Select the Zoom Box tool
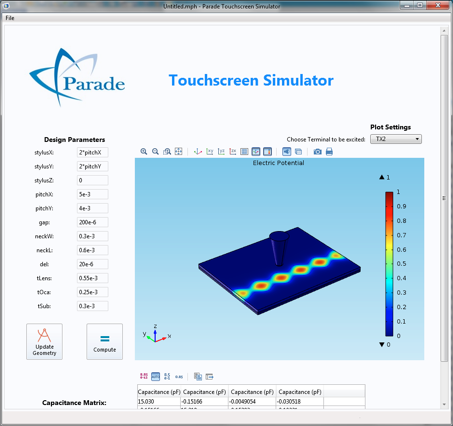453x426 pixels. (x=167, y=152)
